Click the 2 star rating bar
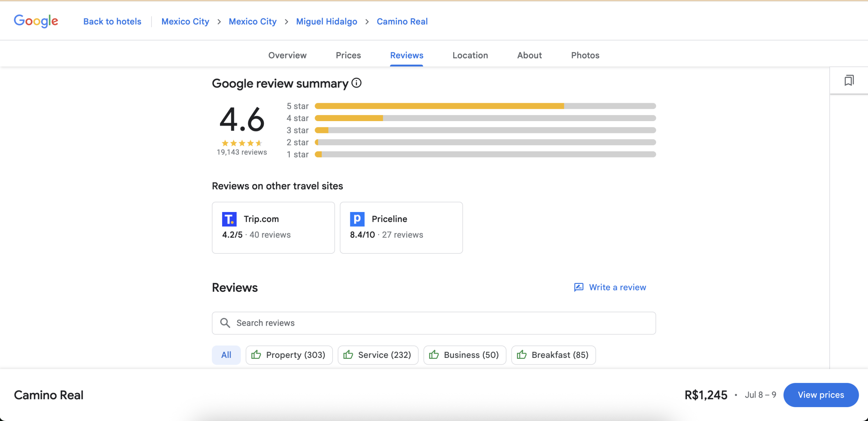 (x=485, y=142)
